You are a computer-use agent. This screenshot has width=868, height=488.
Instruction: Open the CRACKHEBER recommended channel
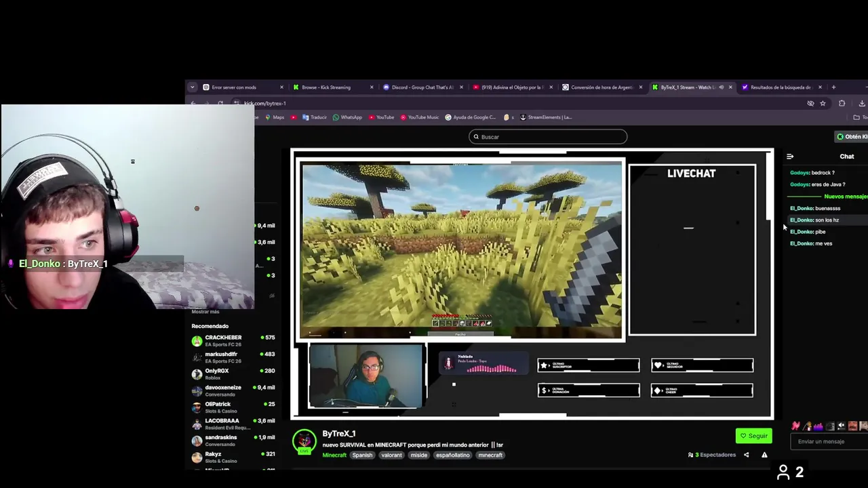click(x=233, y=341)
